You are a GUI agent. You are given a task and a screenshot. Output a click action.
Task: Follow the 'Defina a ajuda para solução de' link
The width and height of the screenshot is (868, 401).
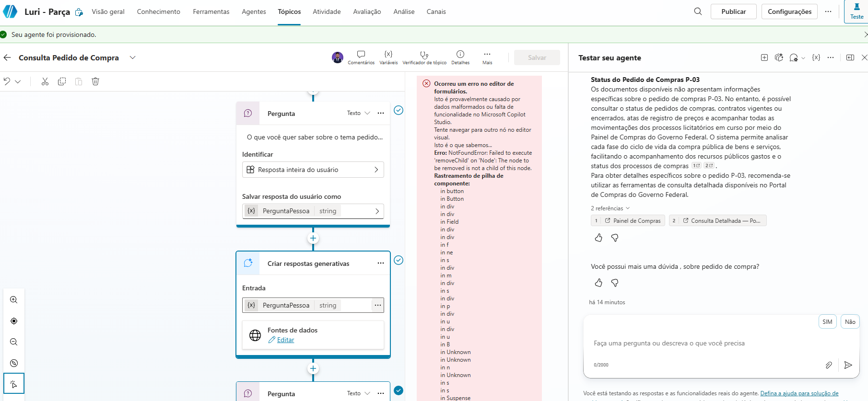[799, 393]
